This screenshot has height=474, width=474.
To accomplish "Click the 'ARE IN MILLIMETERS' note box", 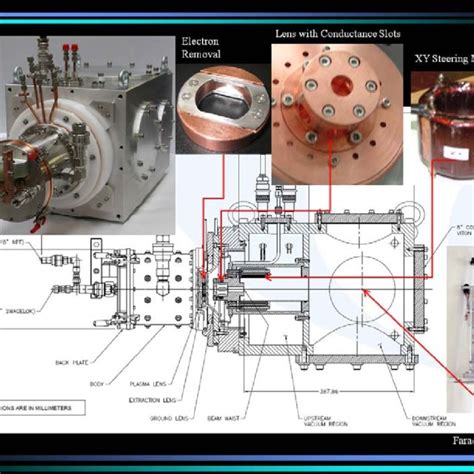I will click(43, 408).
